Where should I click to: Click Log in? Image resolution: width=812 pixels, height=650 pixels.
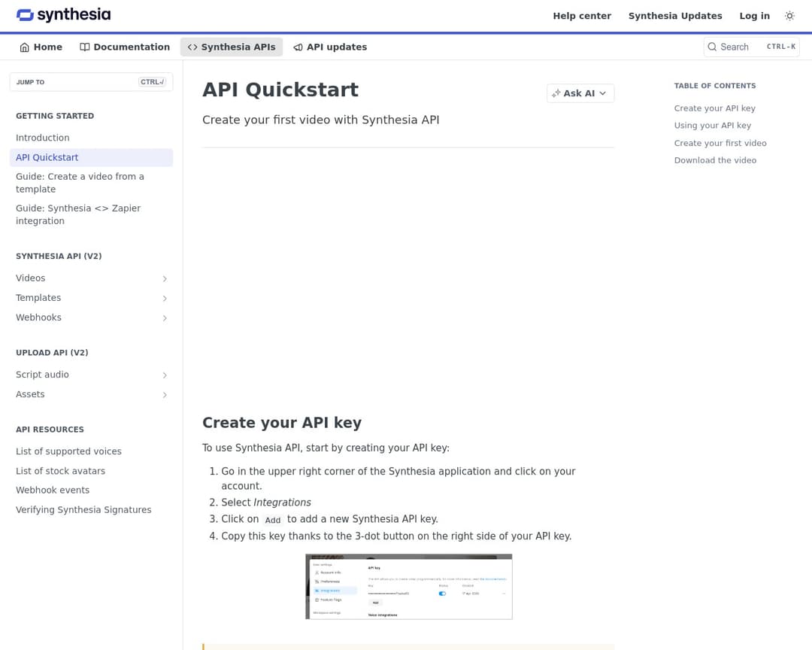point(754,16)
